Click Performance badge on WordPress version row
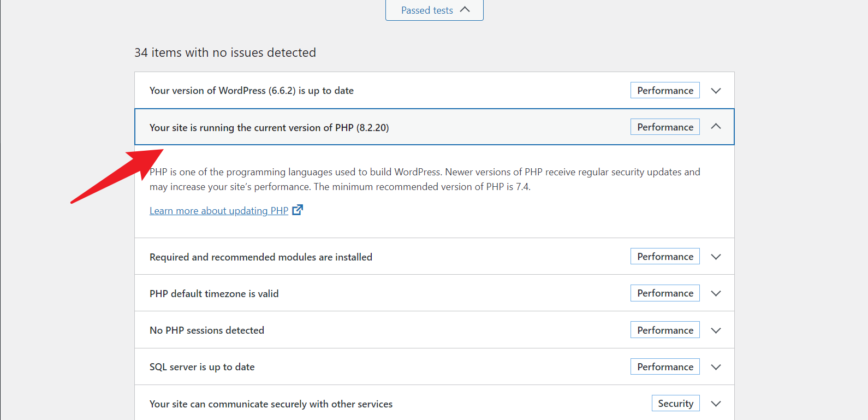868x420 pixels. tap(665, 91)
